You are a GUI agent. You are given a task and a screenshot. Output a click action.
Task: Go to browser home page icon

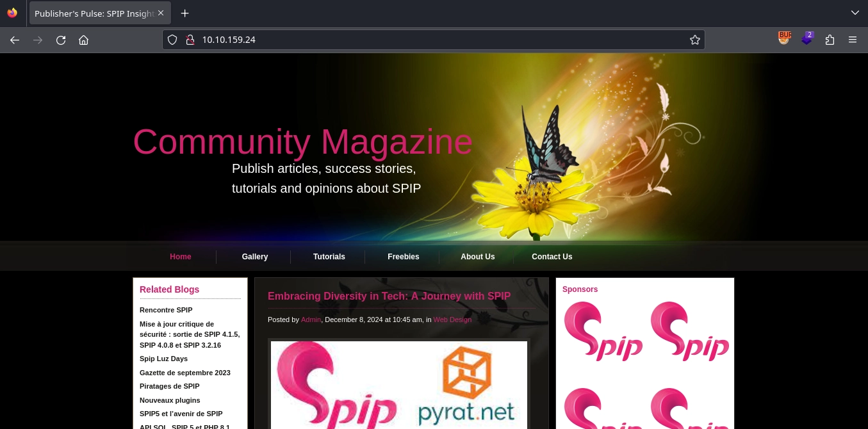click(83, 40)
